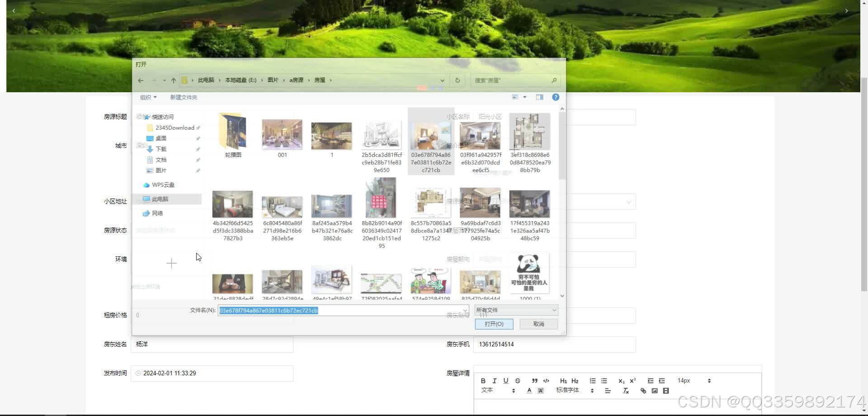868x416 pixels.
Task: Decrease text indent in the editor
Action: click(651, 381)
